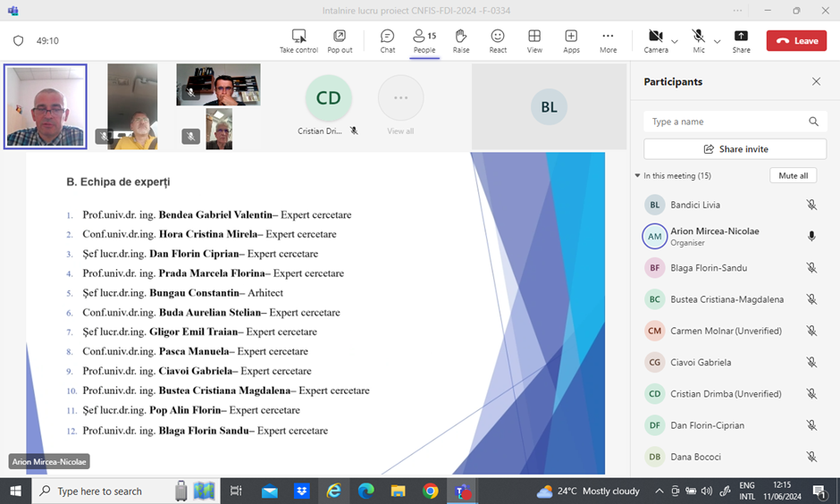This screenshot has width=840, height=504.
Task: Toggle the People panel tab
Action: [424, 40]
